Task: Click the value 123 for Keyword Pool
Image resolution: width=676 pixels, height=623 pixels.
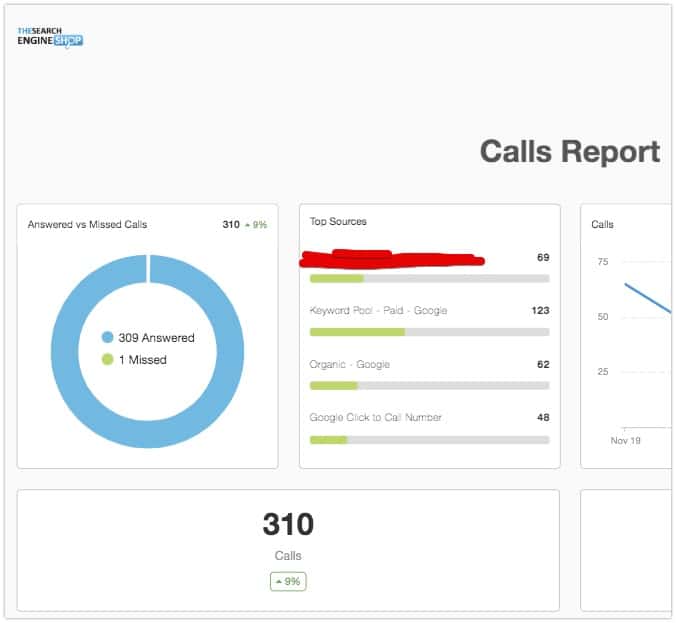Action: (x=541, y=310)
